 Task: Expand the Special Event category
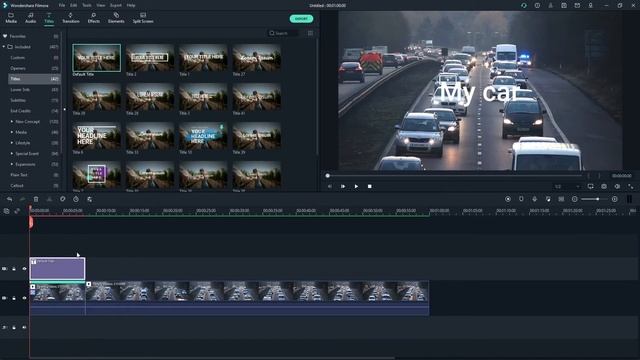click(12, 153)
